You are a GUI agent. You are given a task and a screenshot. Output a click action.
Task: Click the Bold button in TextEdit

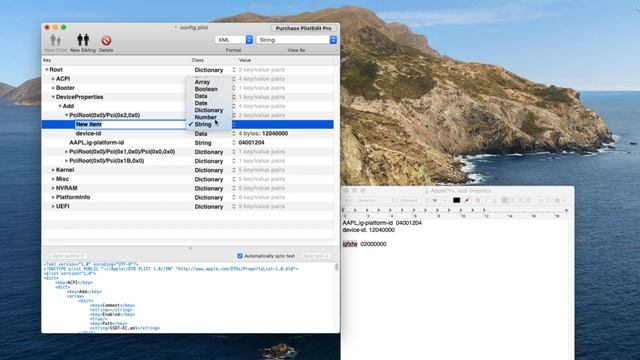(478, 200)
